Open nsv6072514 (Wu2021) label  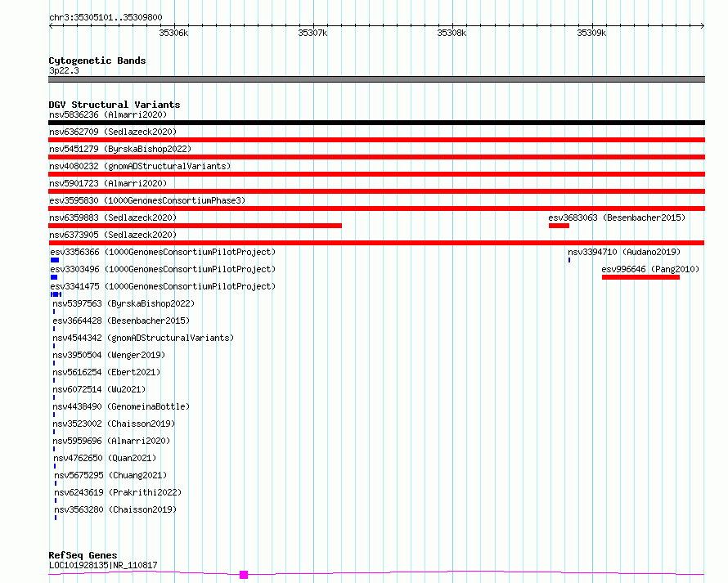99,389
